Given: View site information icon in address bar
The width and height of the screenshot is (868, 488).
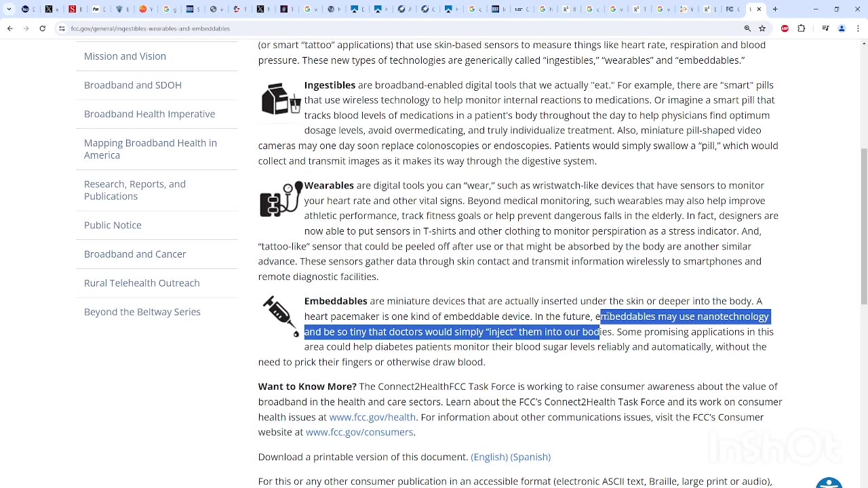Looking at the screenshot, I should 62,28.
